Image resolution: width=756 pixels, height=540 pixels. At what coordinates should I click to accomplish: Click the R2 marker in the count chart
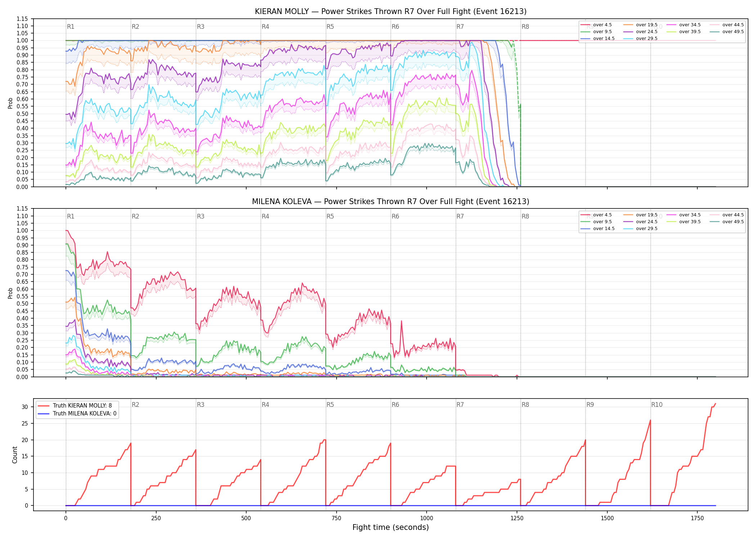pos(135,405)
